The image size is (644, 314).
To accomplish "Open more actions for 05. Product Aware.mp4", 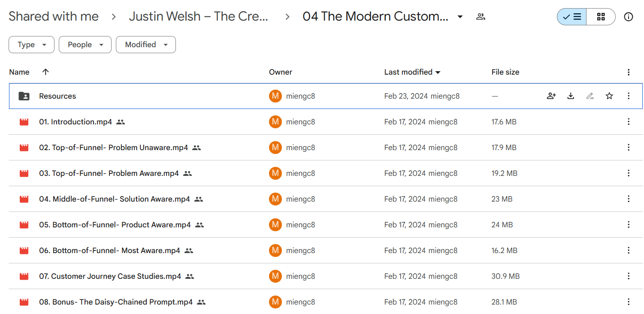I will pyautogui.click(x=629, y=225).
